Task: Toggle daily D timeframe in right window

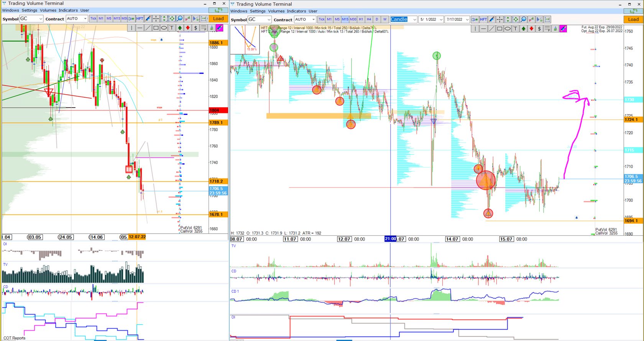Action: pyautogui.click(x=377, y=19)
